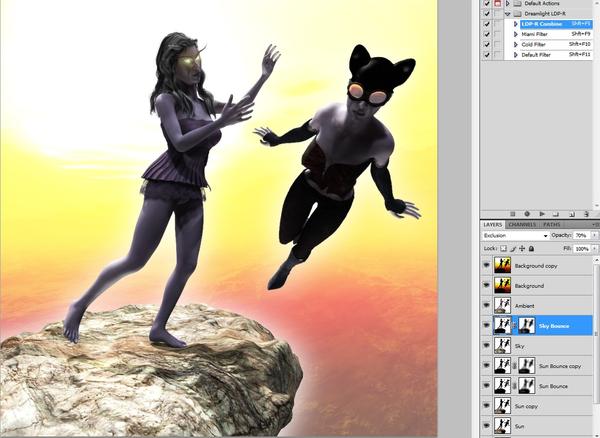The width and height of the screenshot is (600, 438).
Task: Hide the Sun layer
Action: [x=486, y=425]
